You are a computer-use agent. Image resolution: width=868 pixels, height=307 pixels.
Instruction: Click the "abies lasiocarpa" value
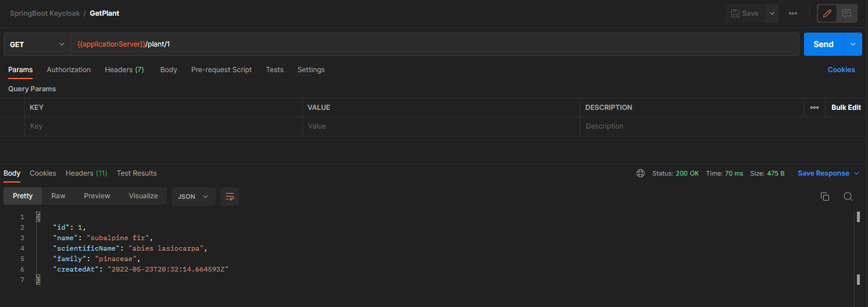[166, 248]
